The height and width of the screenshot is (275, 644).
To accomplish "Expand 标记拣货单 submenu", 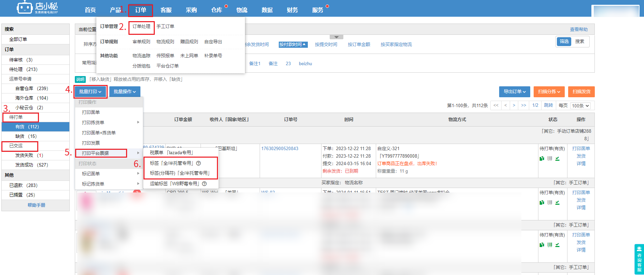I will coord(109,184).
